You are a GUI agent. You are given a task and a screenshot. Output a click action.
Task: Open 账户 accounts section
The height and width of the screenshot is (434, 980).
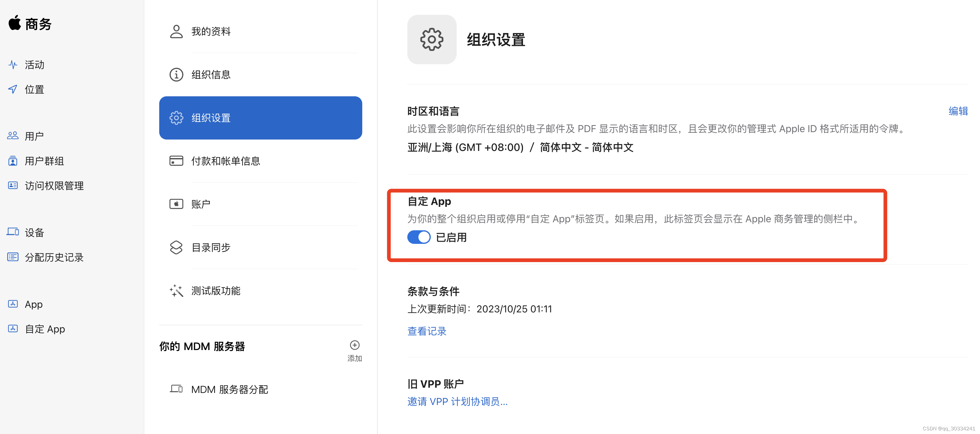(201, 204)
